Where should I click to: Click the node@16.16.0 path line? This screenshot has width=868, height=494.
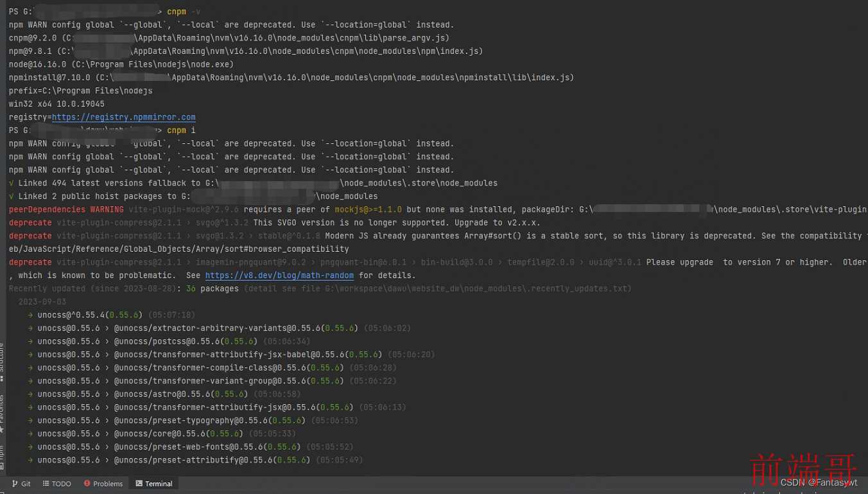pyautogui.click(x=121, y=64)
